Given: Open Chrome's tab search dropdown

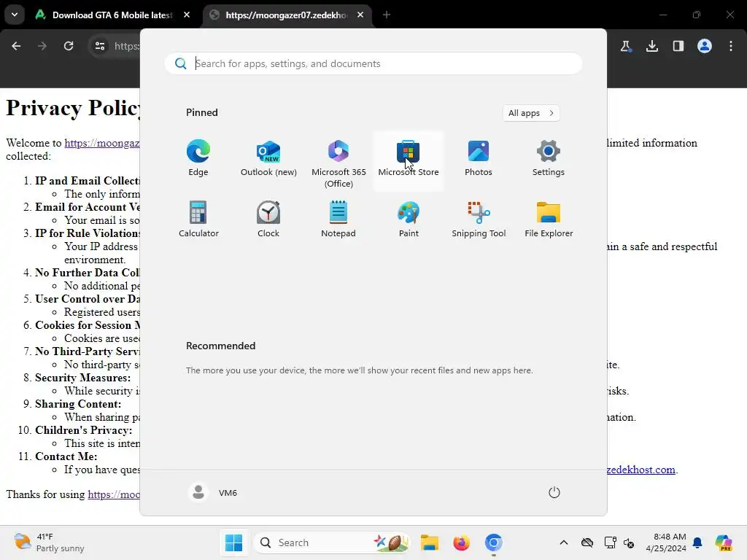Looking at the screenshot, I should (x=15, y=15).
